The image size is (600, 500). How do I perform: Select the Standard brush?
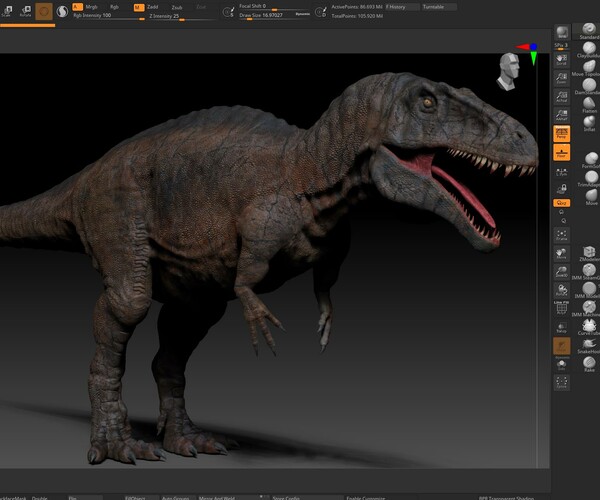[589, 31]
